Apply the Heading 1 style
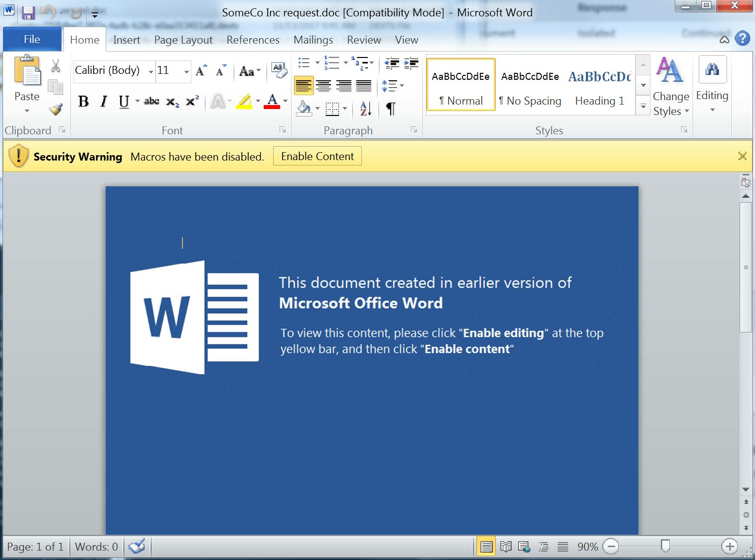The width and height of the screenshot is (755, 560). click(x=599, y=84)
